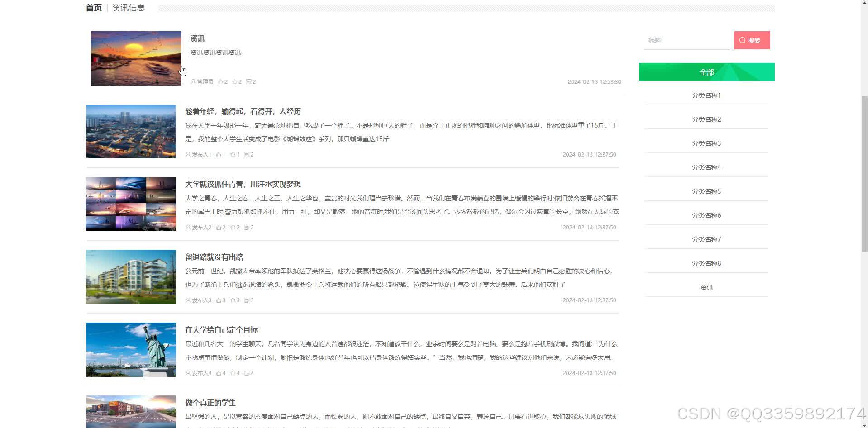Click the star favorite icon under the 资讯 article

click(235, 81)
